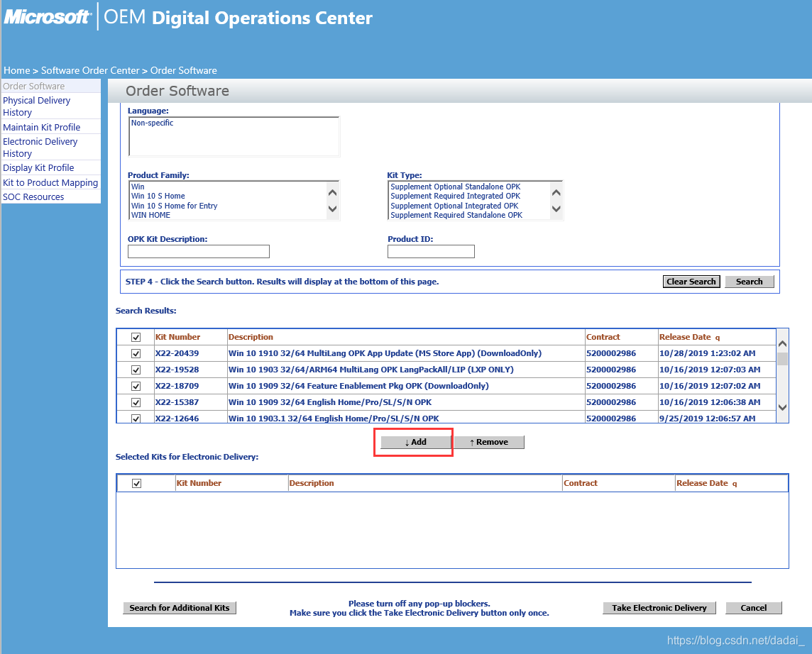This screenshot has width=812, height=654.
Task: Click the Win 10 1909 English Home/Pro description
Action: [x=330, y=402]
